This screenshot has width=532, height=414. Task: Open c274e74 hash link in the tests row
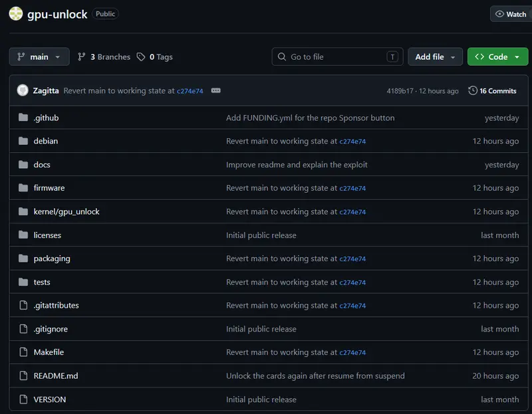pos(352,282)
